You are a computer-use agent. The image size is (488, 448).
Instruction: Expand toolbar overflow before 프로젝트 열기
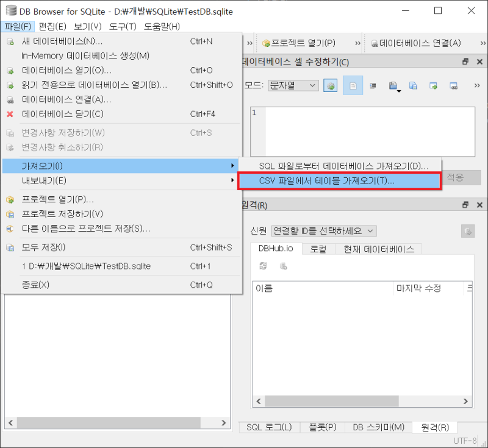(x=249, y=43)
